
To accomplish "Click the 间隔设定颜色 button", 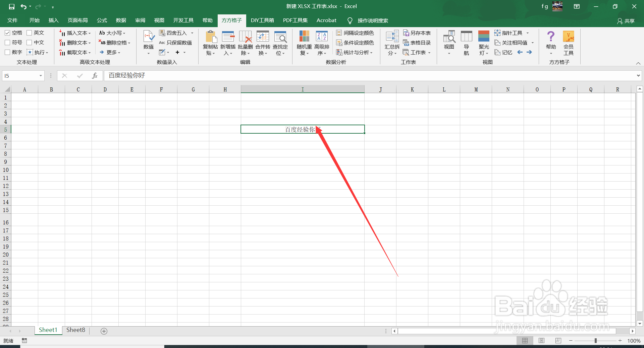I will [355, 33].
